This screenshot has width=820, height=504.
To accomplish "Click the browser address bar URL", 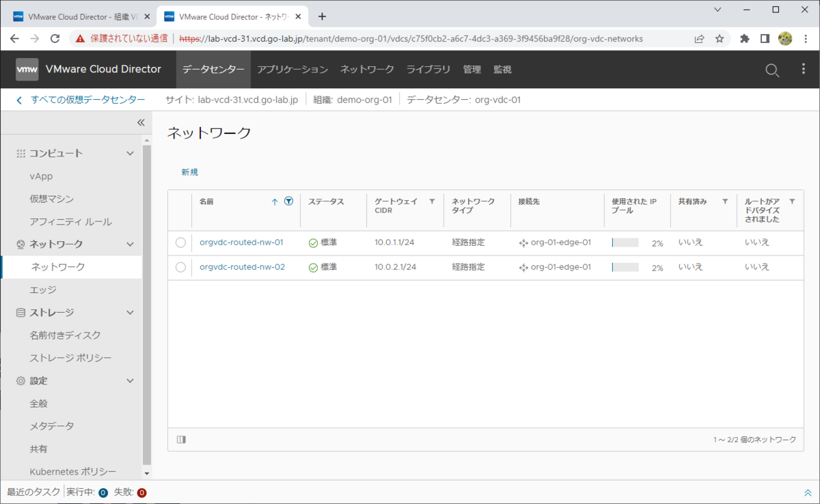I will [411, 39].
